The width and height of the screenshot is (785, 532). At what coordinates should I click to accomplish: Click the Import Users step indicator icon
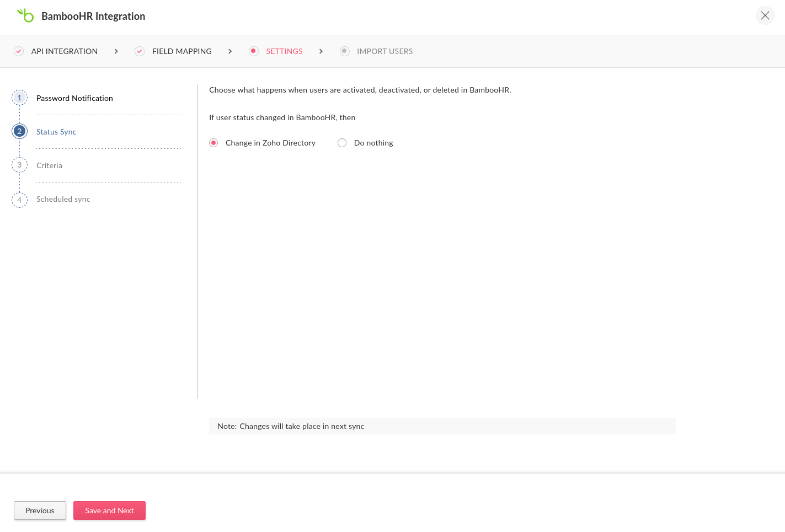tap(344, 51)
